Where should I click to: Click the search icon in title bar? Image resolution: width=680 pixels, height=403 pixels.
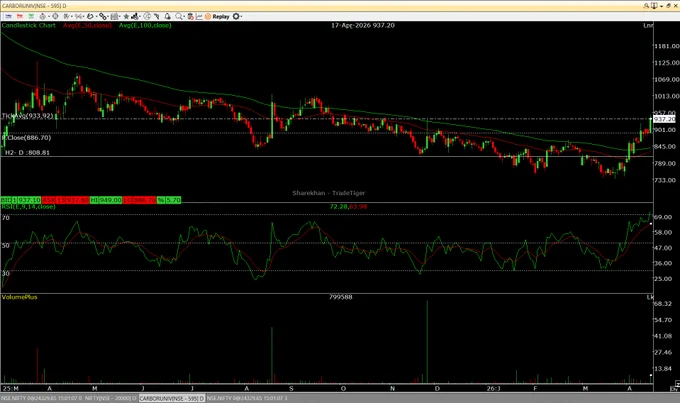(x=646, y=6)
